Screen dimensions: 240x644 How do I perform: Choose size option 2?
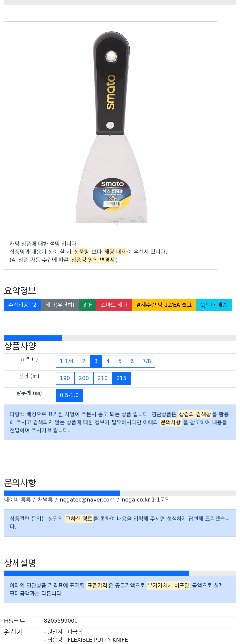(84, 361)
